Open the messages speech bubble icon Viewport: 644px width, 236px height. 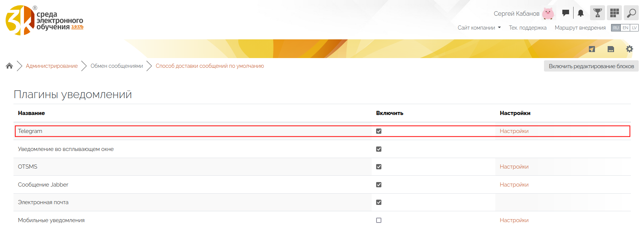click(x=566, y=13)
